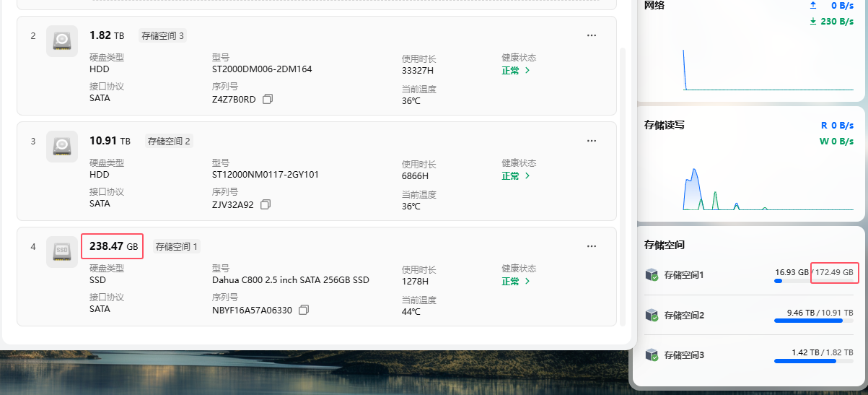
Task: View health status details of ST12000NM0117 disk
Action: (516, 176)
